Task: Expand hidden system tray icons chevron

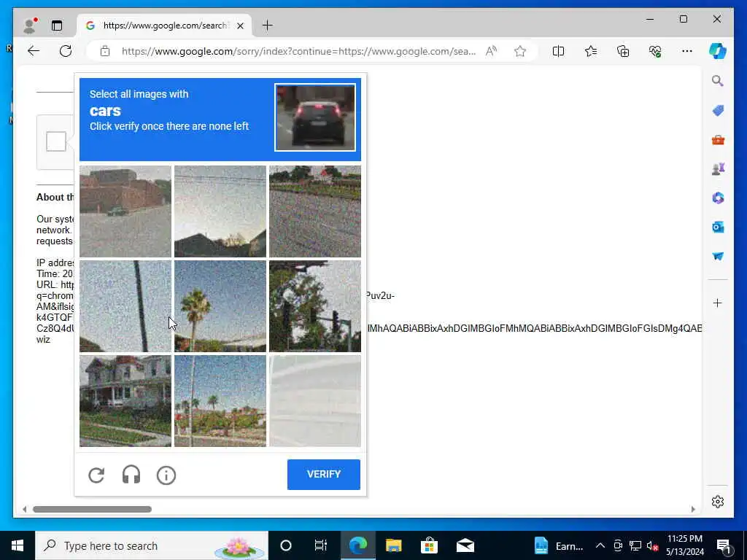Action: pyautogui.click(x=600, y=545)
